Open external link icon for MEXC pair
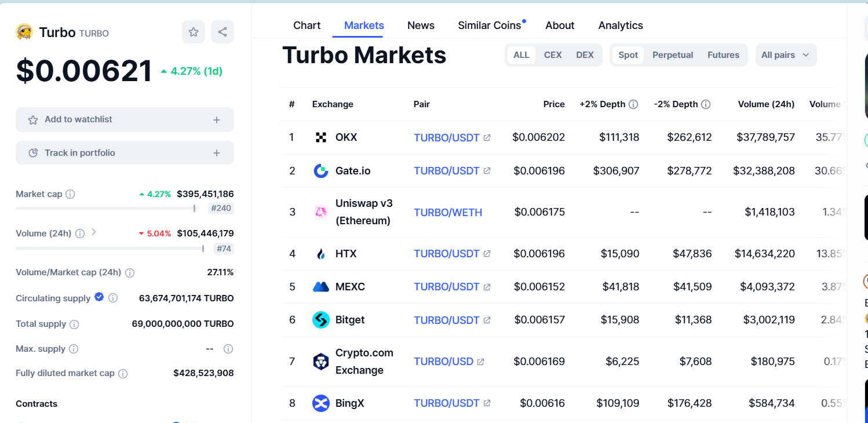This screenshot has height=423, width=868. click(487, 287)
